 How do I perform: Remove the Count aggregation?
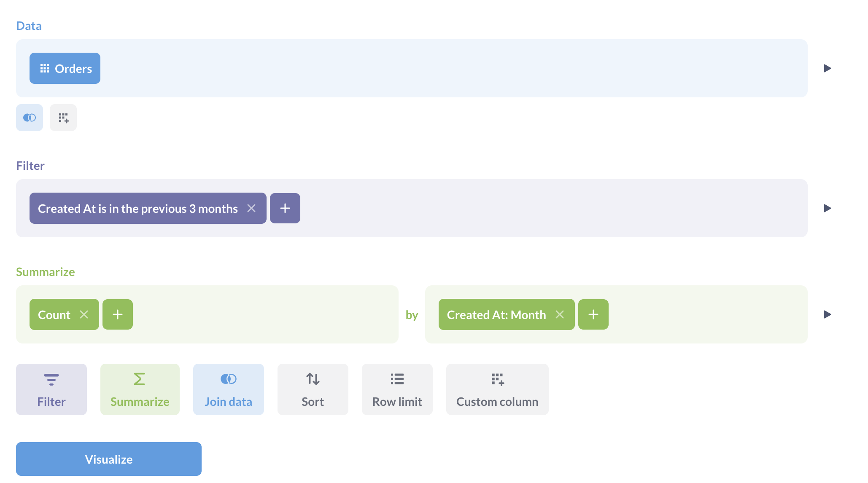point(84,314)
